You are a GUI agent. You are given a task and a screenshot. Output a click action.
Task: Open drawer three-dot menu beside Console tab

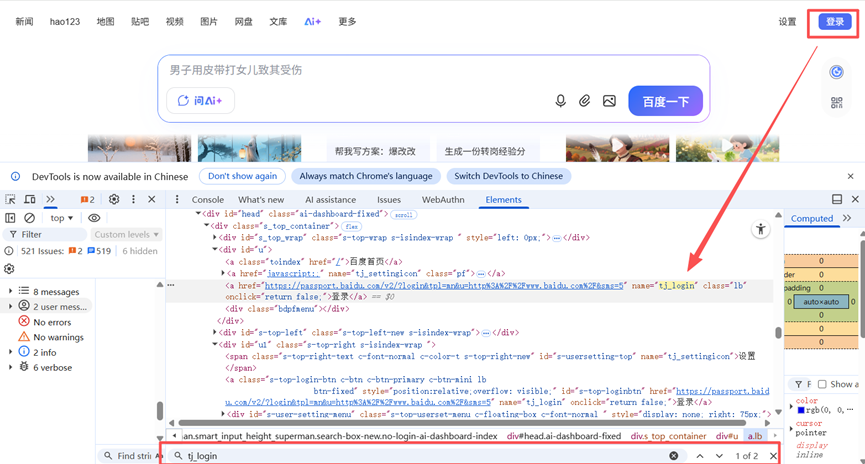[177, 199]
